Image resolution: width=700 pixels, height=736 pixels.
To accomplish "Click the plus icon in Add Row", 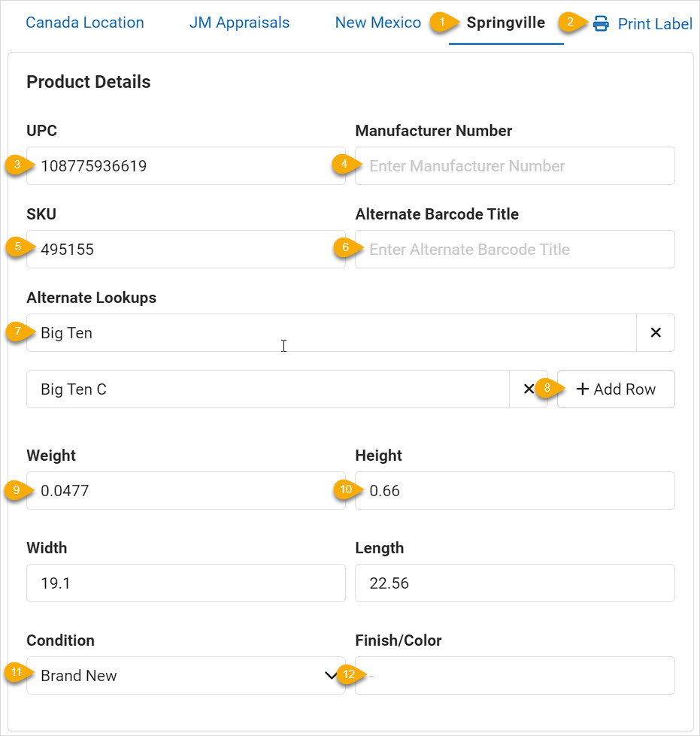I will pos(582,389).
